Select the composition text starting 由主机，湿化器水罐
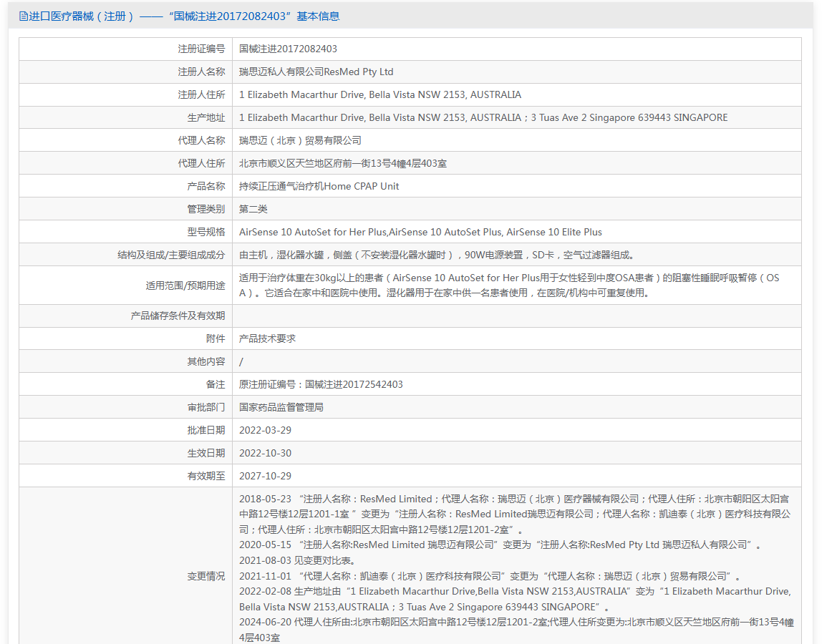832x644 pixels. tap(437, 255)
